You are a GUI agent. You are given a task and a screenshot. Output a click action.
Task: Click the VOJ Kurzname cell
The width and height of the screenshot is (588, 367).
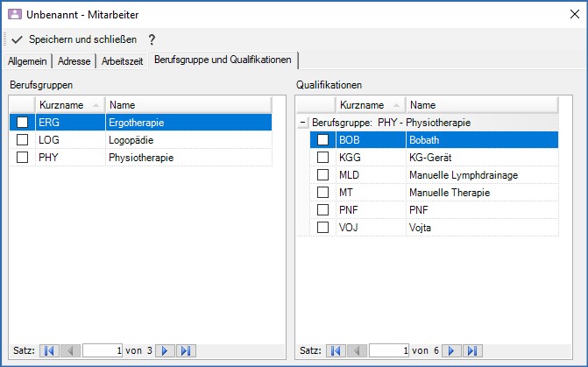coord(371,227)
